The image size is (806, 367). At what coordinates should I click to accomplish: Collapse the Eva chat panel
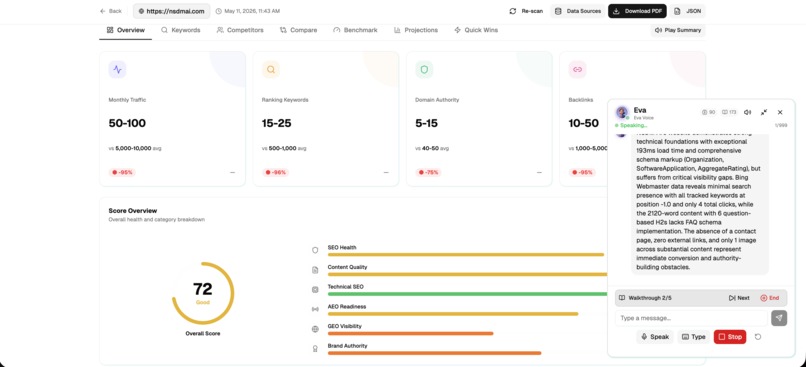[x=764, y=112]
